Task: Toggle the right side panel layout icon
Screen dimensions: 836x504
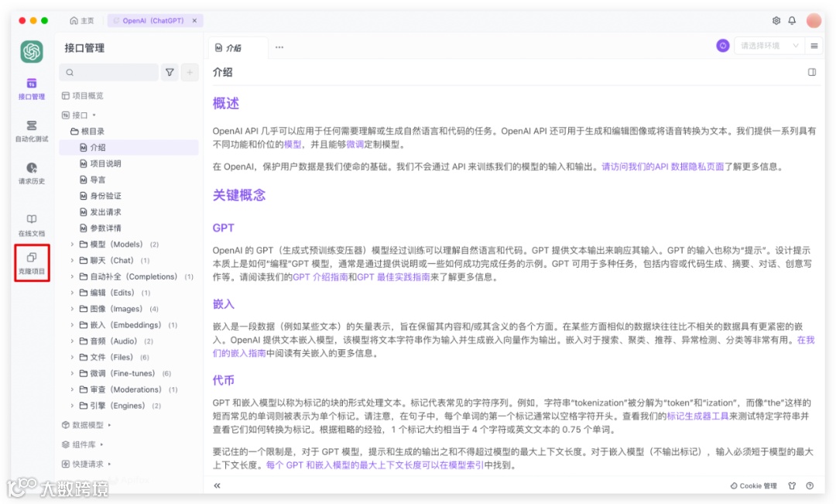Action: click(x=811, y=72)
